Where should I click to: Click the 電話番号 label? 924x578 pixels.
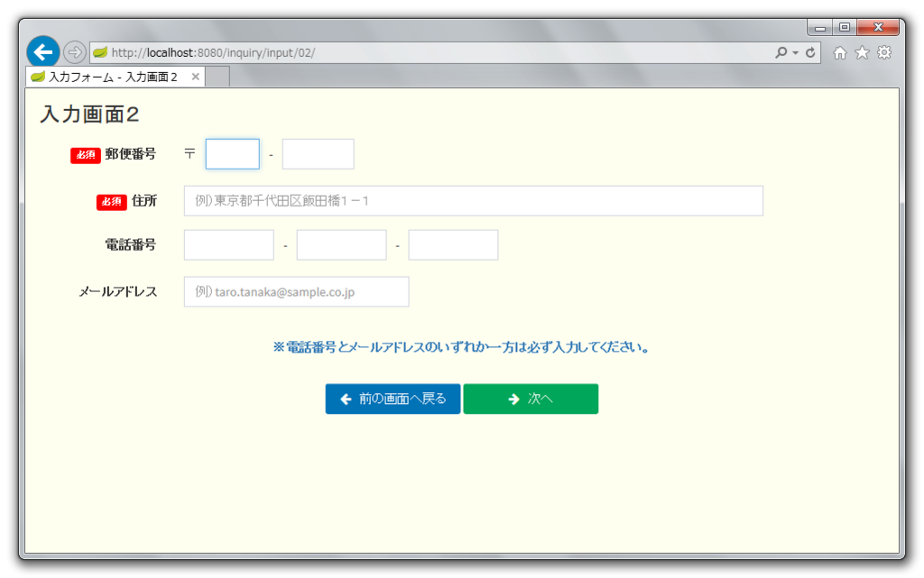click(x=130, y=245)
